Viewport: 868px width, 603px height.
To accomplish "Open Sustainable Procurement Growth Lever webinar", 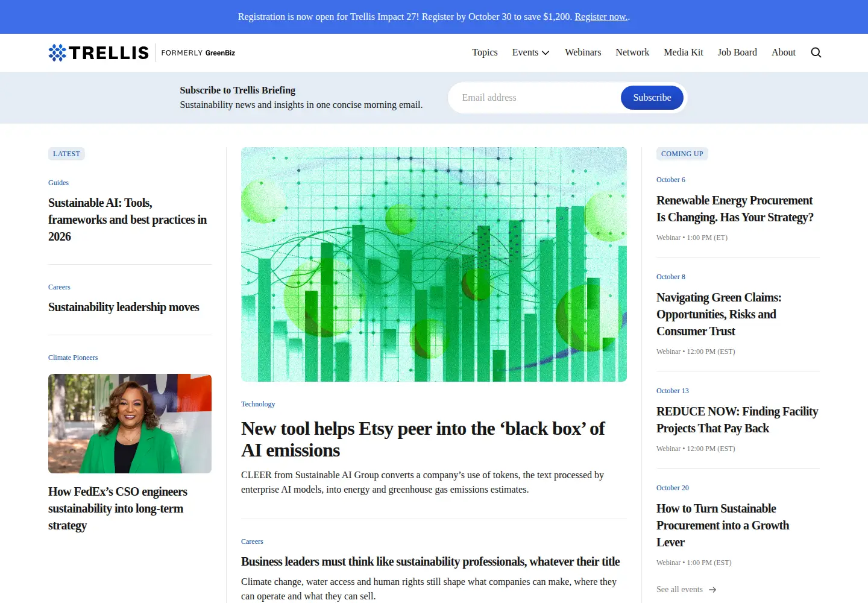I will pyautogui.click(x=723, y=525).
